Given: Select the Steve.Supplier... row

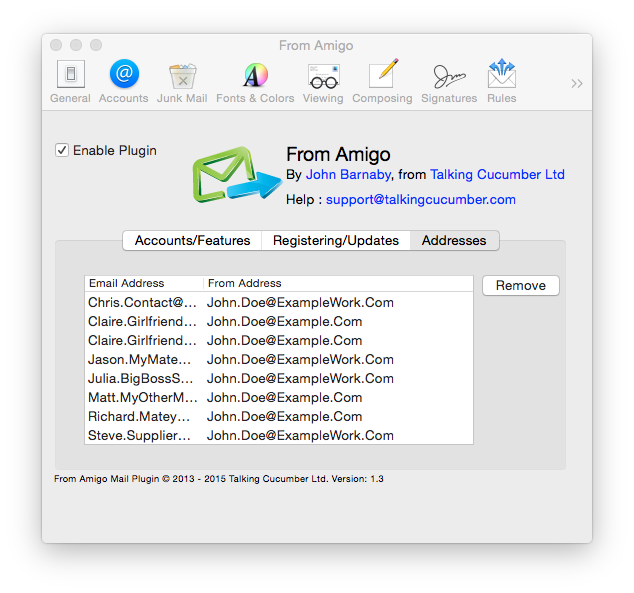Looking at the screenshot, I should pyautogui.click(x=279, y=435).
